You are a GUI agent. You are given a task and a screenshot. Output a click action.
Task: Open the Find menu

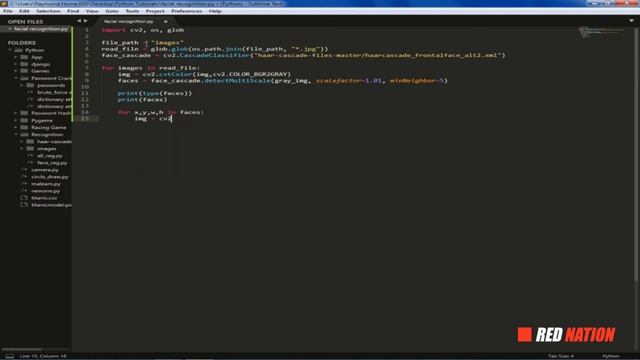coord(73,11)
